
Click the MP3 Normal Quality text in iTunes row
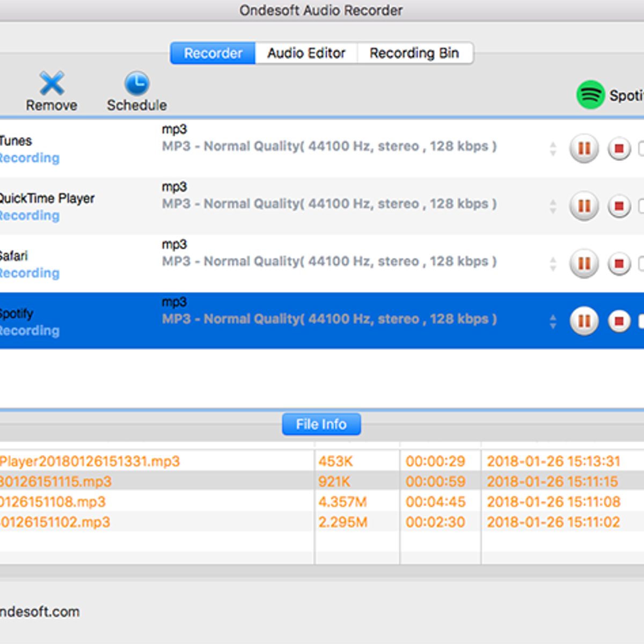[x=330, y=146]
